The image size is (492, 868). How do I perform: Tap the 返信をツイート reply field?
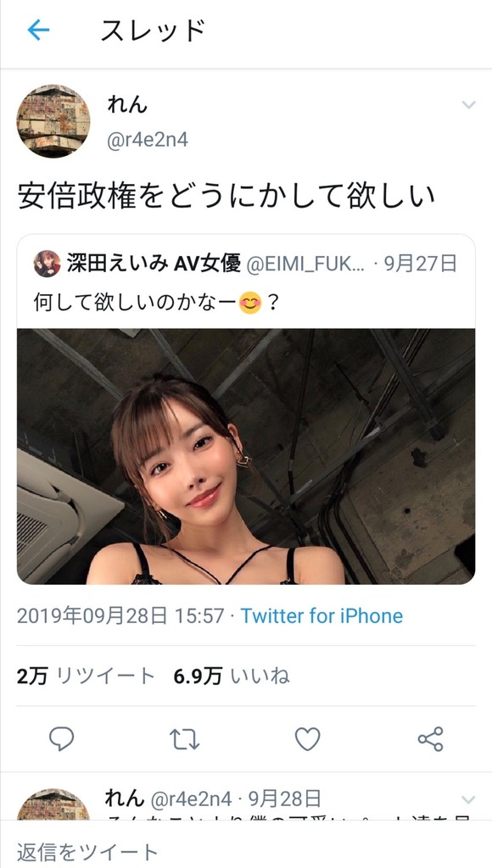246,851
